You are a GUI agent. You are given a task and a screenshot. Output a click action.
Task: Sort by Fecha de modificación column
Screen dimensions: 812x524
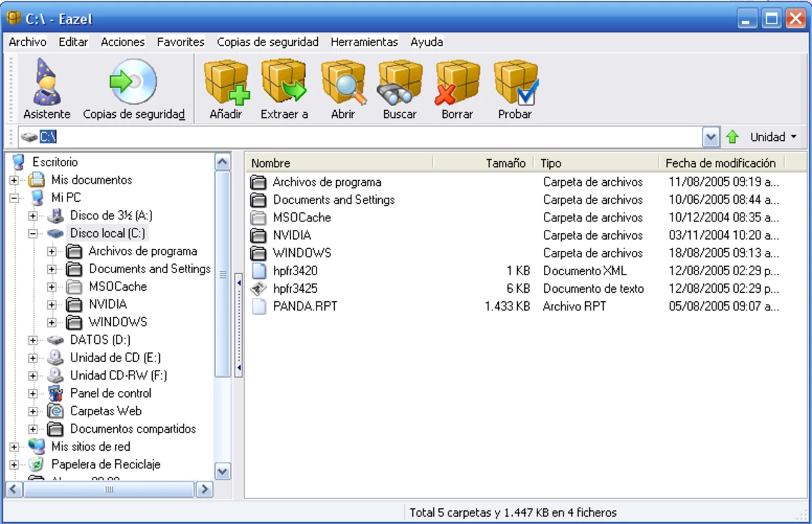click(721, 163)
